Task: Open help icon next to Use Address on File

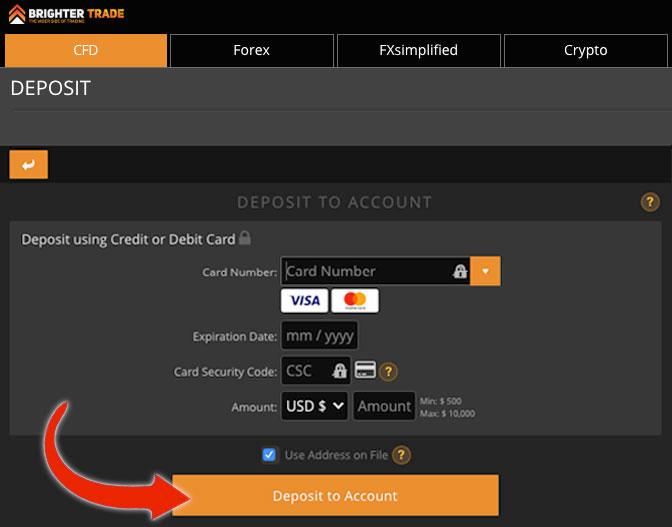Action: click(401, 455)
